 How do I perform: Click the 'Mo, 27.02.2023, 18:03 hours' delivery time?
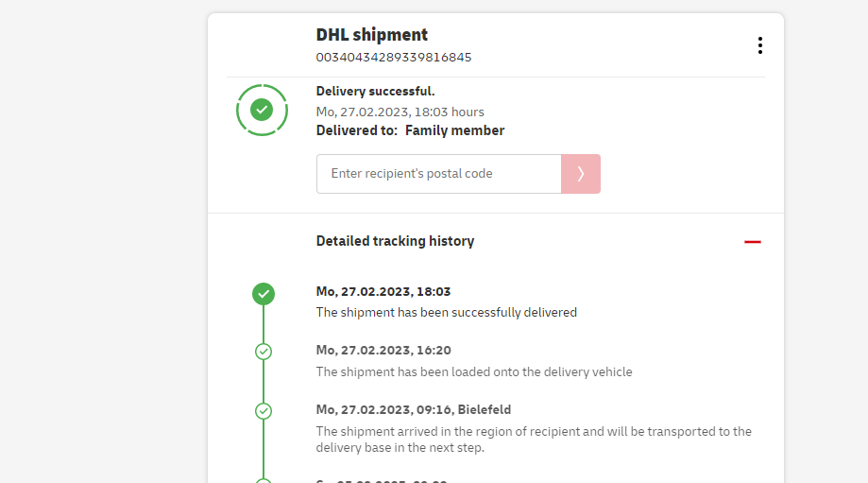click(400, 112)
